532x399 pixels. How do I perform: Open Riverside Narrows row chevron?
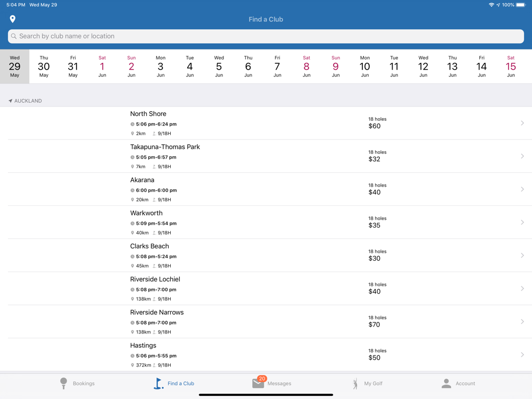click(522, 322)
